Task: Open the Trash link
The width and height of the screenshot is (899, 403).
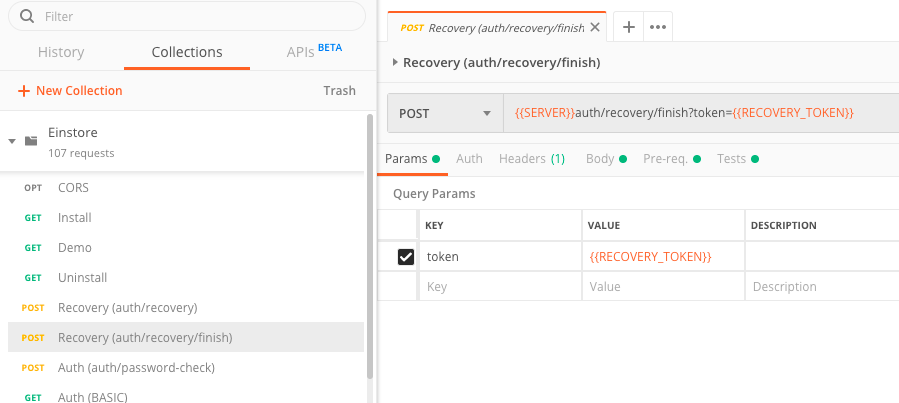Action: [x=339, y=91]
